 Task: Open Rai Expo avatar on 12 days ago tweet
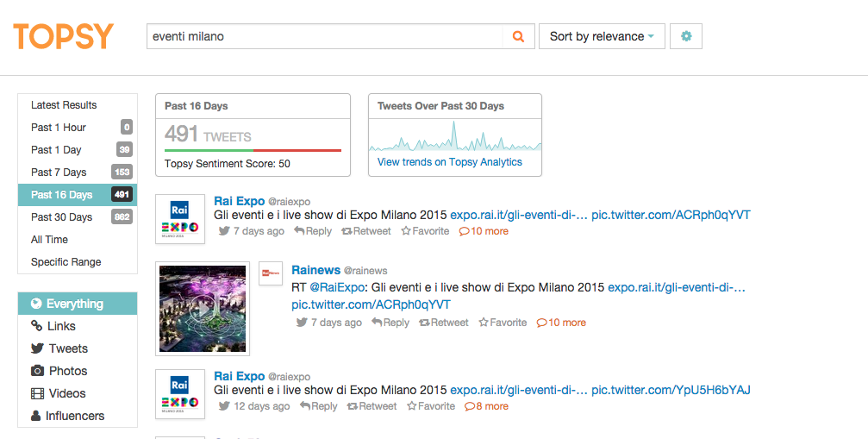180,394
